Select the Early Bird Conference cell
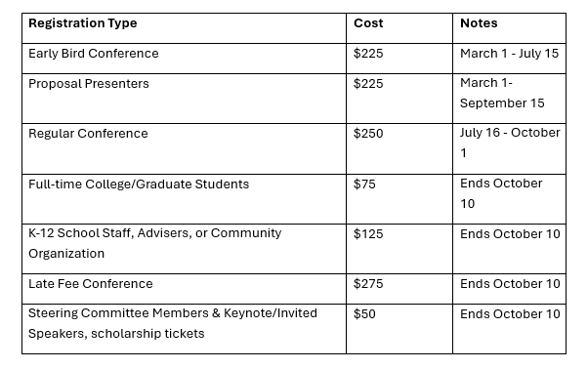 pyautogui.click(x=184, y=59)
